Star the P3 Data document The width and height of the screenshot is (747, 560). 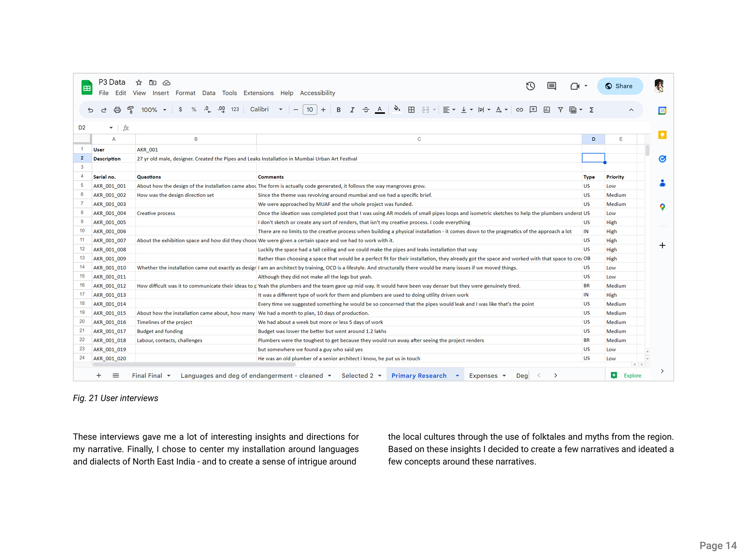coord(139,83)
